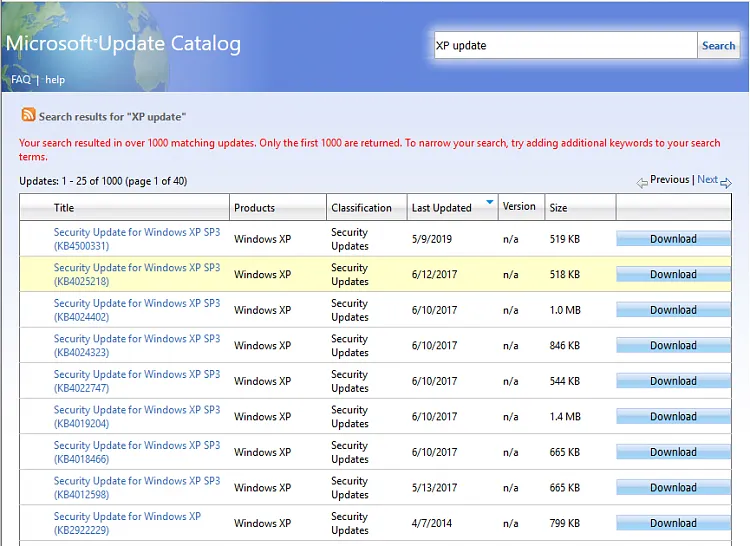The height and width of the screenshot is (546, 750).
Task: Click the 1.0 MB size cell
Action: (x=565, y=310)
